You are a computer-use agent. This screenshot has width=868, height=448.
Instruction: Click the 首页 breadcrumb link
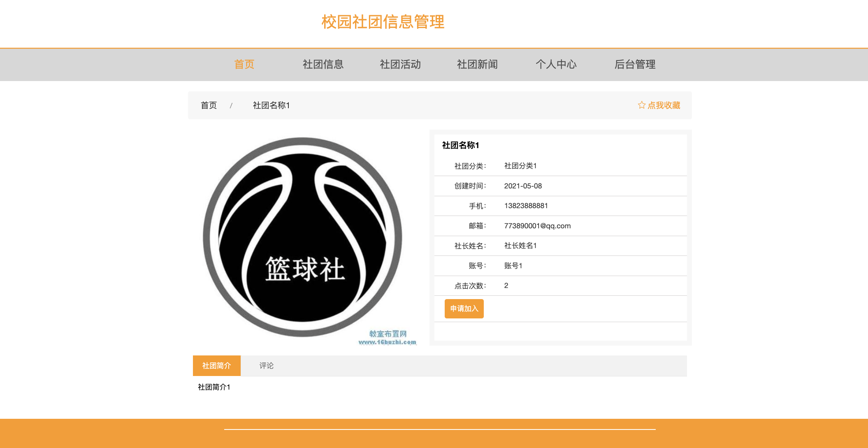coord(209,105)
